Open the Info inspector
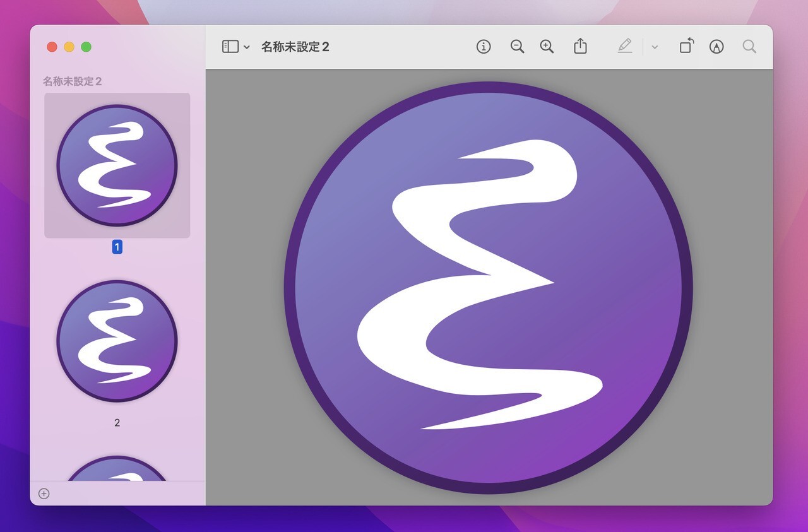 (483, 46)
